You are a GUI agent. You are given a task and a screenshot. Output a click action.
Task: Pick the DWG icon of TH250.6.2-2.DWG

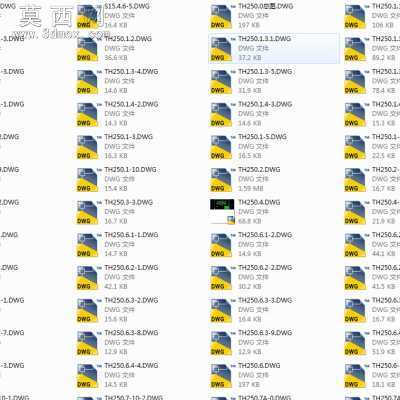point(221,278)
